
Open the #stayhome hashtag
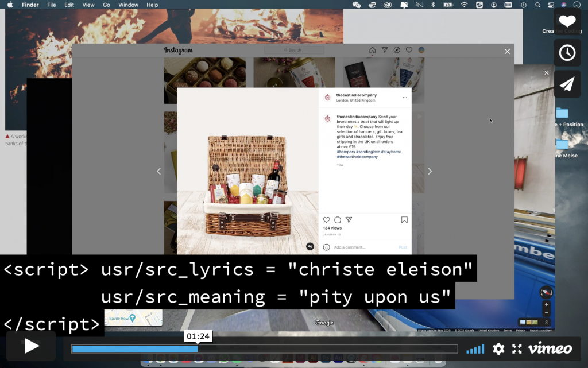point(391,152)
